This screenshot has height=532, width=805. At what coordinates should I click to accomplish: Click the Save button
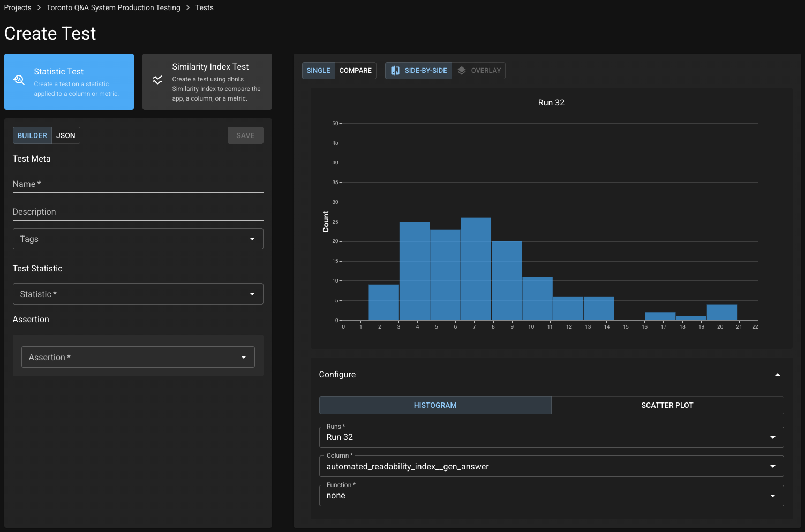[x=245, y=135]
